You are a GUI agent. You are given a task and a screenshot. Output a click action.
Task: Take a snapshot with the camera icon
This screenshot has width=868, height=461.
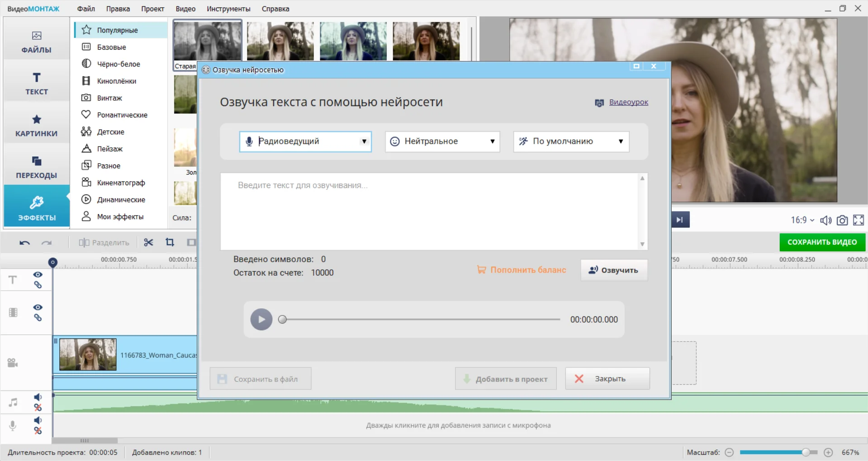coord(842,220)
